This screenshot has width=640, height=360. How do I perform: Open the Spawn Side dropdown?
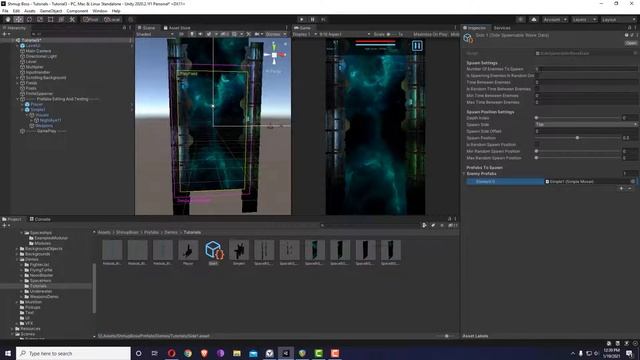point(586,124)
